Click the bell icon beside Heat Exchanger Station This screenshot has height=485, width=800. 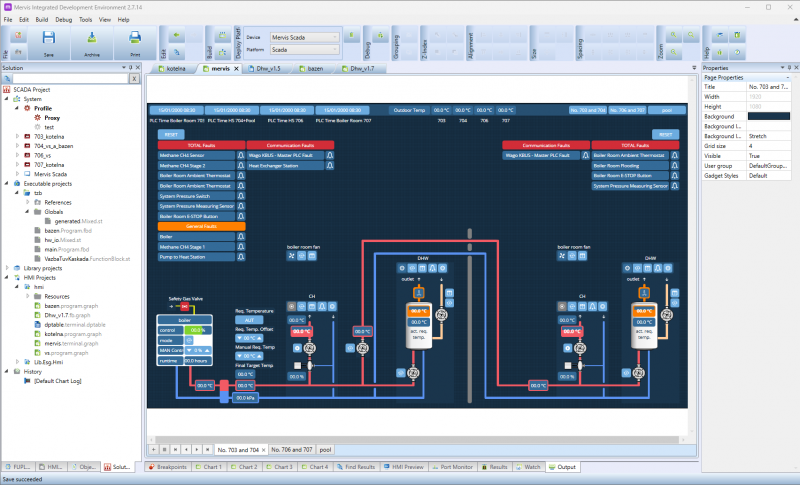coord(330,165)
